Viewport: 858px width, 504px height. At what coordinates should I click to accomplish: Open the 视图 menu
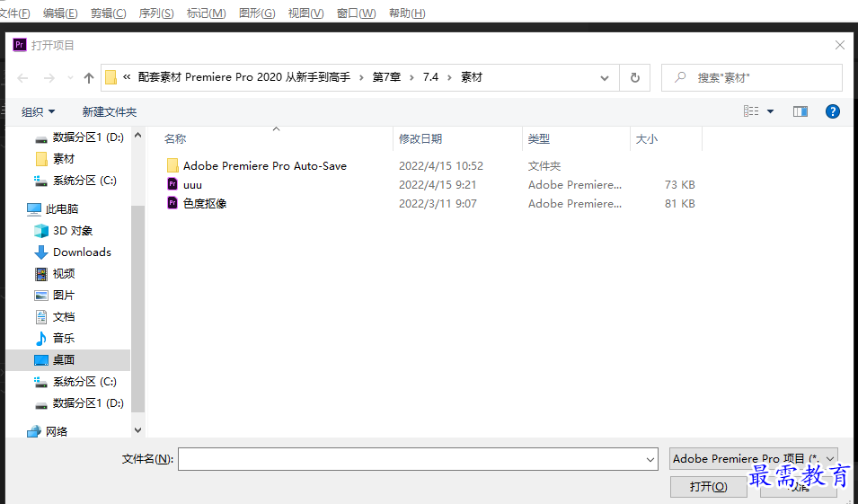pyautogui.click(x=305, y=13)
